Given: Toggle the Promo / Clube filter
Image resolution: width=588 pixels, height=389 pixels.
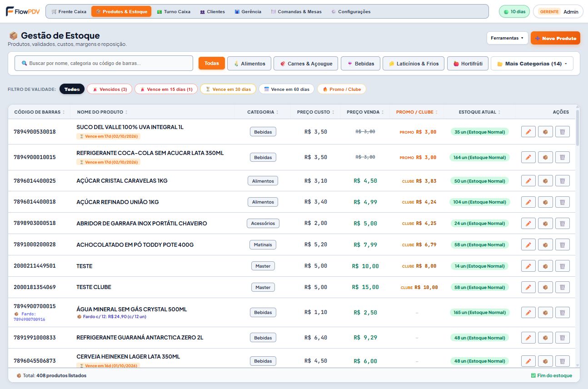Looking at the screenshot, I should [x=342, y=89].
